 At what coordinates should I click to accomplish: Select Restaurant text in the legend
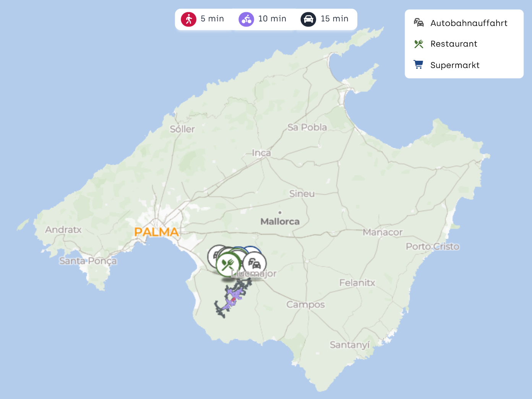[x=454, y=44]
